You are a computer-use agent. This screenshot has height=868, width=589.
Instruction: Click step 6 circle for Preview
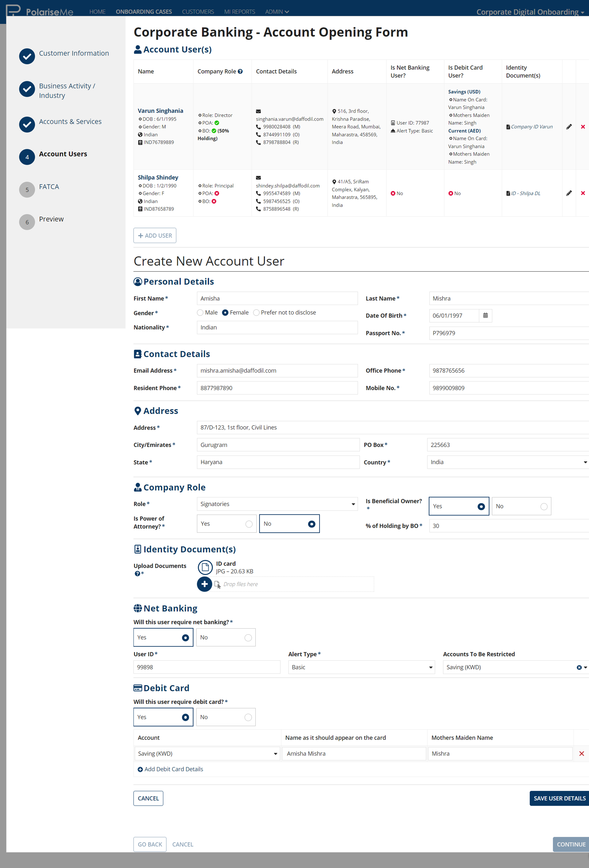[27, 222]
